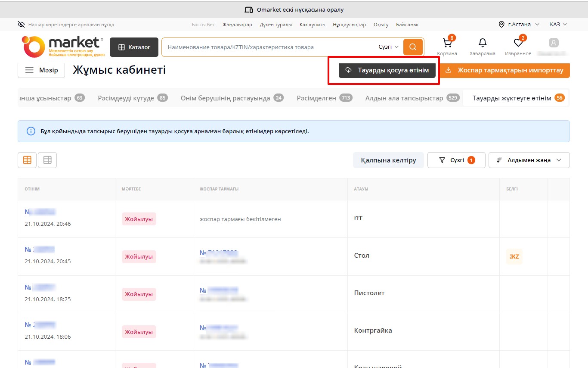Toggle the visually impaired version
Screen dimensions: 588x368
click(66, 25)
